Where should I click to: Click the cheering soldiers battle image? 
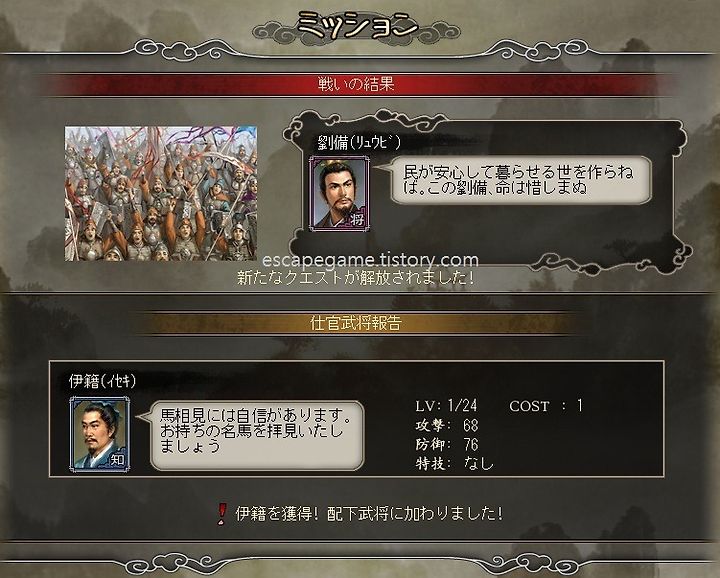pos(161,194)
